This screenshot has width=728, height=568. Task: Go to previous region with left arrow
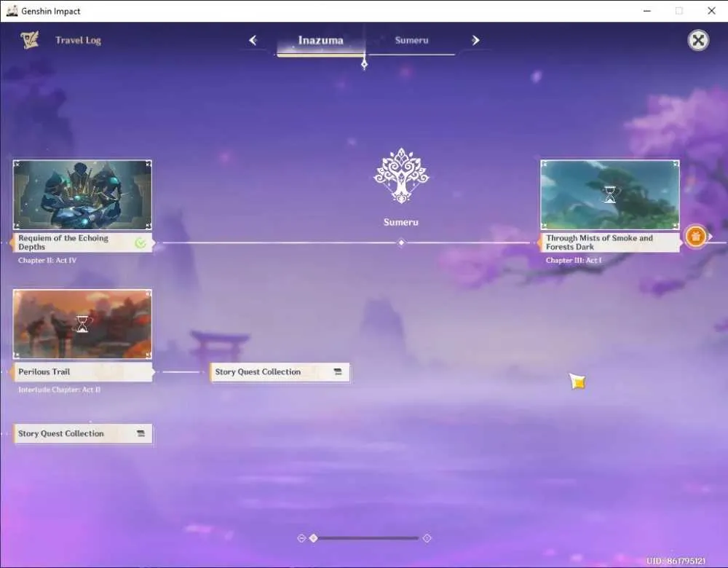coord(253,40)
